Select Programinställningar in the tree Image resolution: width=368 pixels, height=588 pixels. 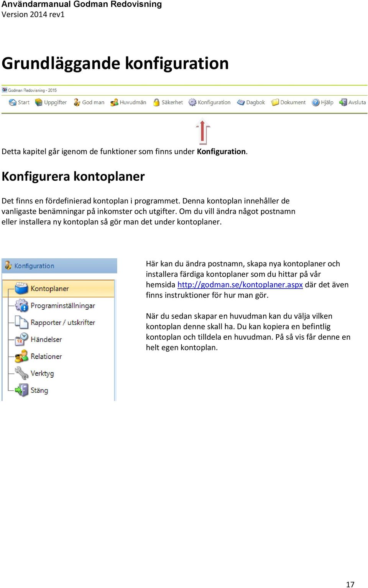63,306
